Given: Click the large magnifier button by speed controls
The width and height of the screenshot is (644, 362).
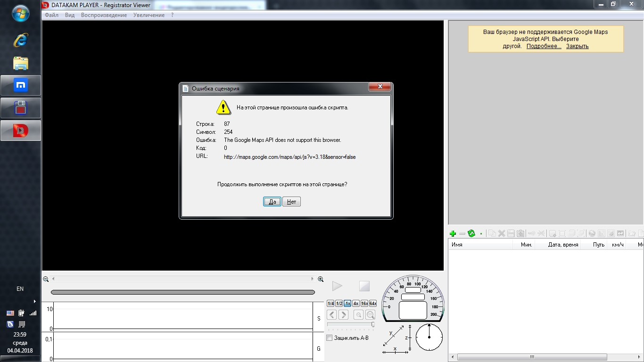Looking at the screenshot, I should (x=371, y=315).
